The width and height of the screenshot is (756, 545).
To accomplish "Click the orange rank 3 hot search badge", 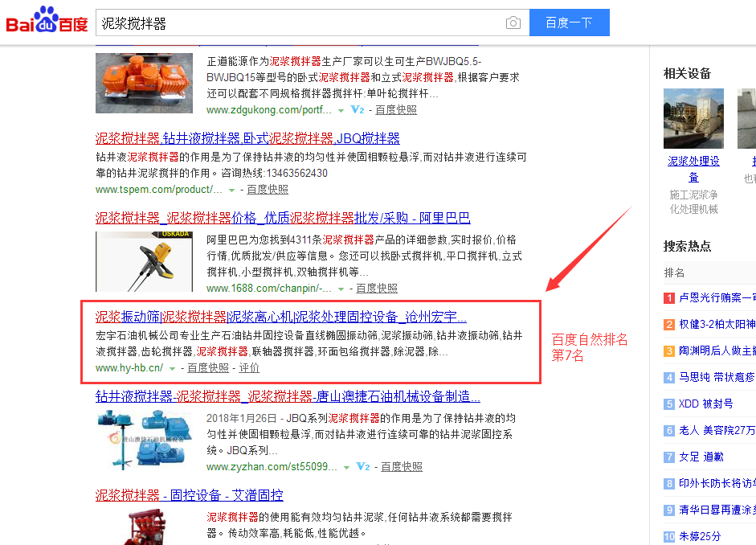I will [x=668, y=350].
